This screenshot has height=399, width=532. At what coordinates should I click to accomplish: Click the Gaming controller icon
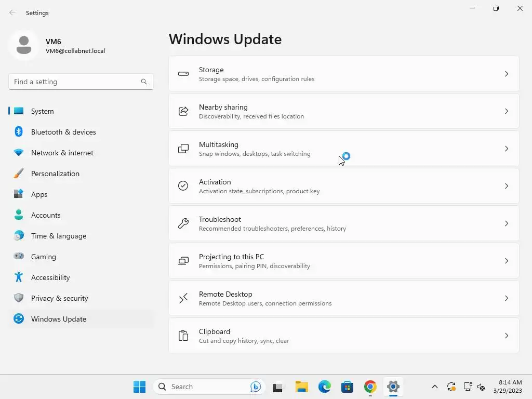click(19, 256)
